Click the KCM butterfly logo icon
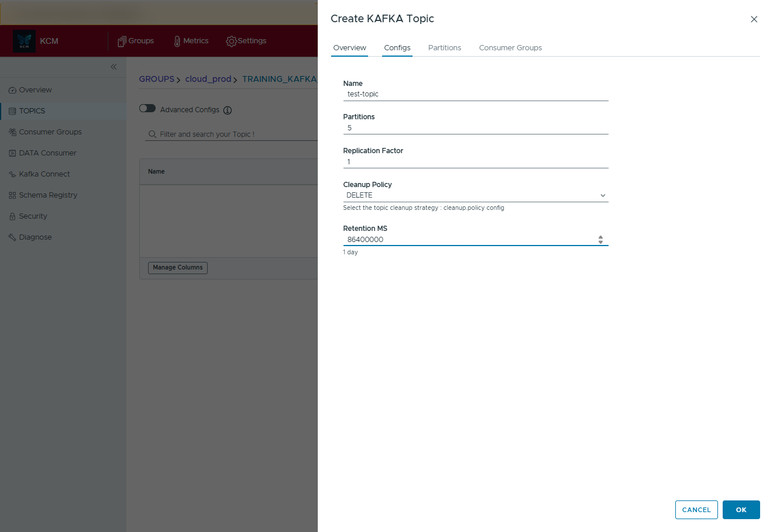The height and width of the screenshot is (532, 773). (x=24, y=41)
